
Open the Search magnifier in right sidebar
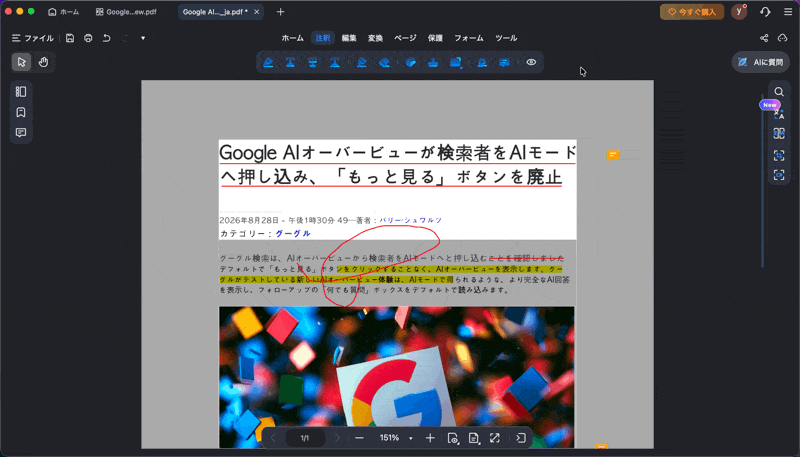coord(779,92)
